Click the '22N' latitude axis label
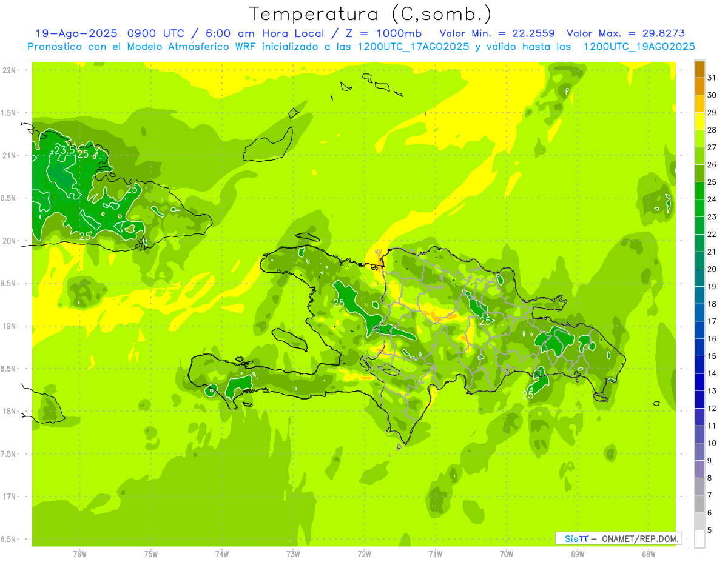 click(x=10, y=70)
